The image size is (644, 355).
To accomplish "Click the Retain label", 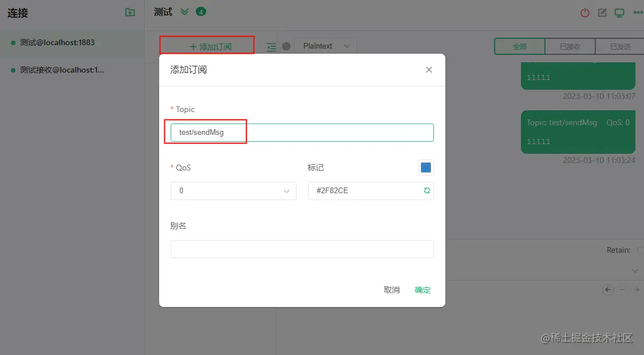I will pyautogui.click(x=618, y=250).
